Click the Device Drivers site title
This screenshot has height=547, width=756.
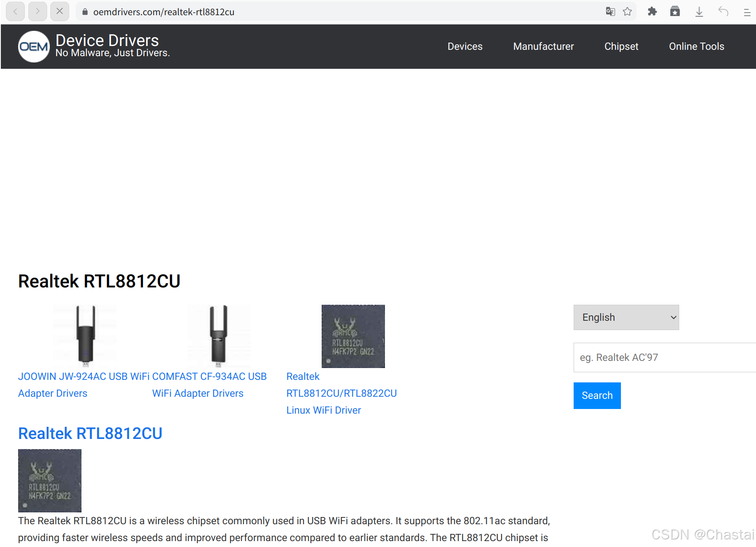(x=107, y=40)
